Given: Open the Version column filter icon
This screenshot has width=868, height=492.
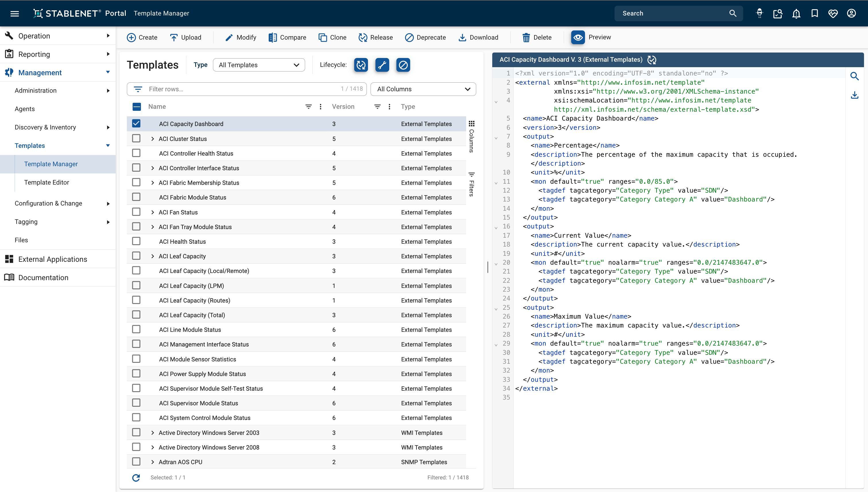Looking at the screenshot, I should 377,107.
